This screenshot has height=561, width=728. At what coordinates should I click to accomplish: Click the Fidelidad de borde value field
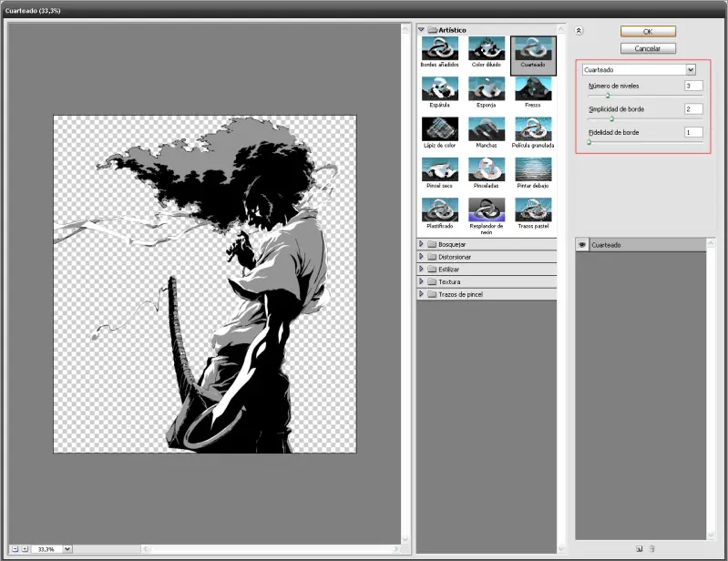tap(693, 132)
